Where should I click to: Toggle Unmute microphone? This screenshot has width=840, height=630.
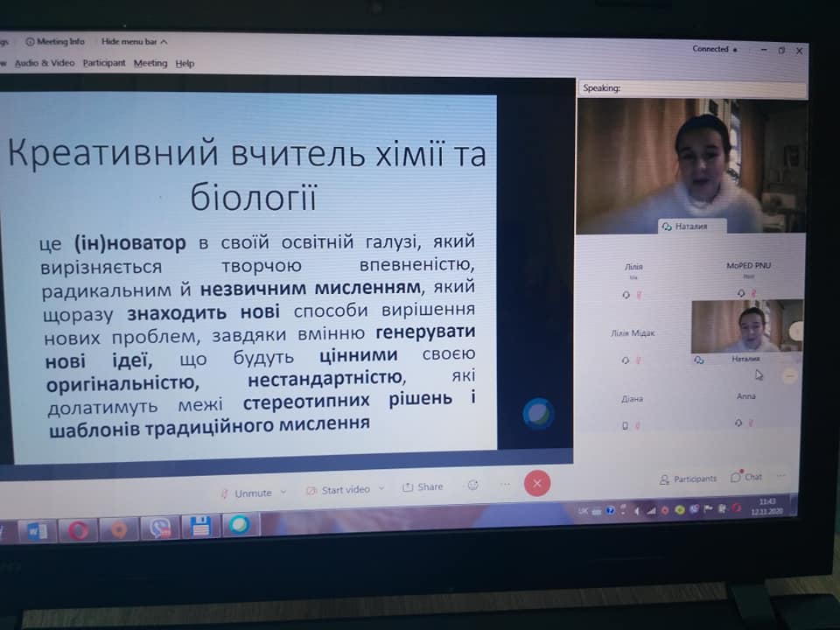pos(246,493)
